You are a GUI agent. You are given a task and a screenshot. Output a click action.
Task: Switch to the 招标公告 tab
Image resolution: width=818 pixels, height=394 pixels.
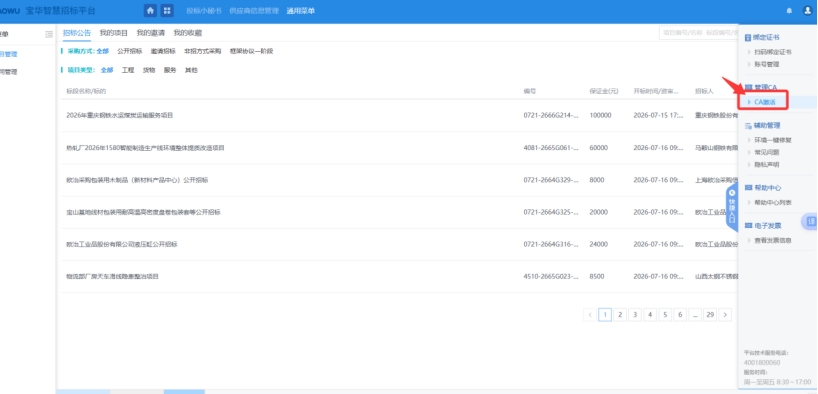pyautogui.click(x=77, y=33)
